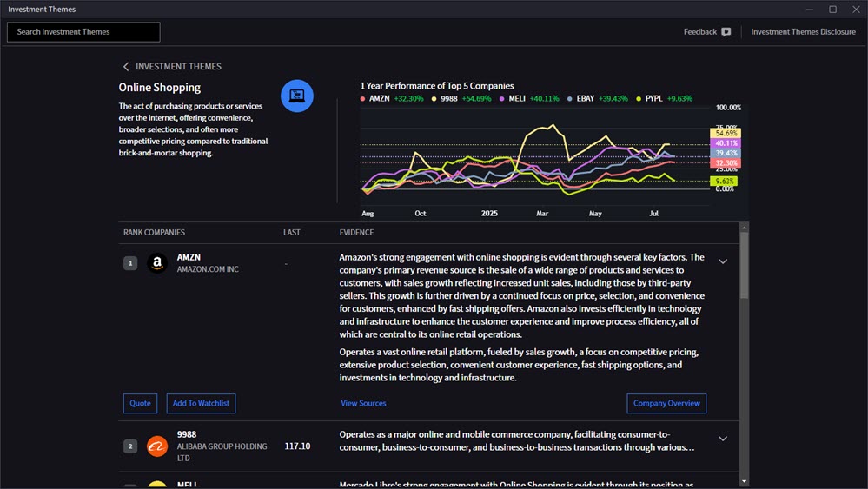Click the 117.10 last price
Viewport: 868px width, 489px height.
click(x=297, y=446)
